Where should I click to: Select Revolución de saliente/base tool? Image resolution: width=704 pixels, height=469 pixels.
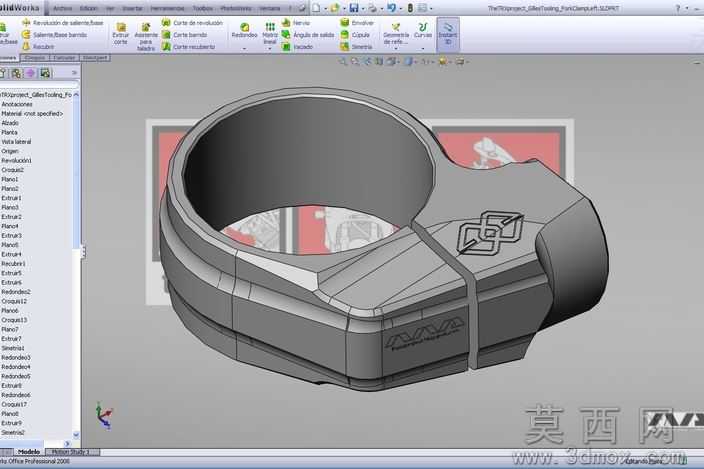(63, 23)
